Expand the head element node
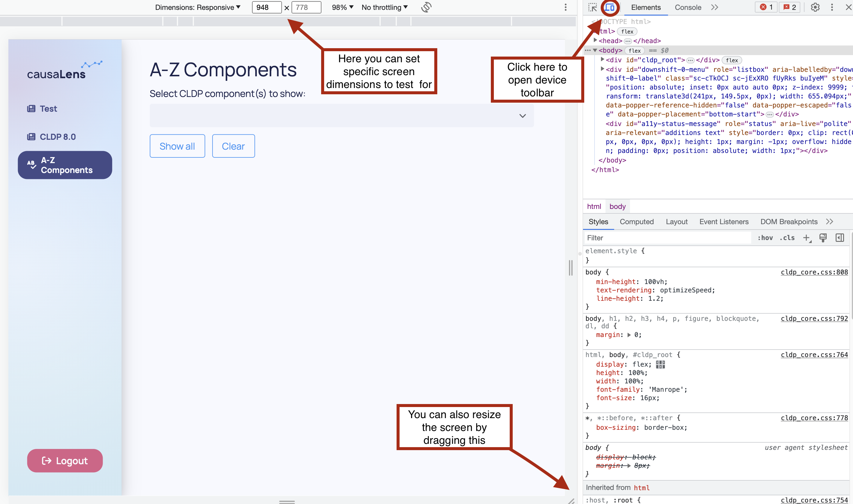The width and height of the screenshot is (853, 504). point(595,40)
